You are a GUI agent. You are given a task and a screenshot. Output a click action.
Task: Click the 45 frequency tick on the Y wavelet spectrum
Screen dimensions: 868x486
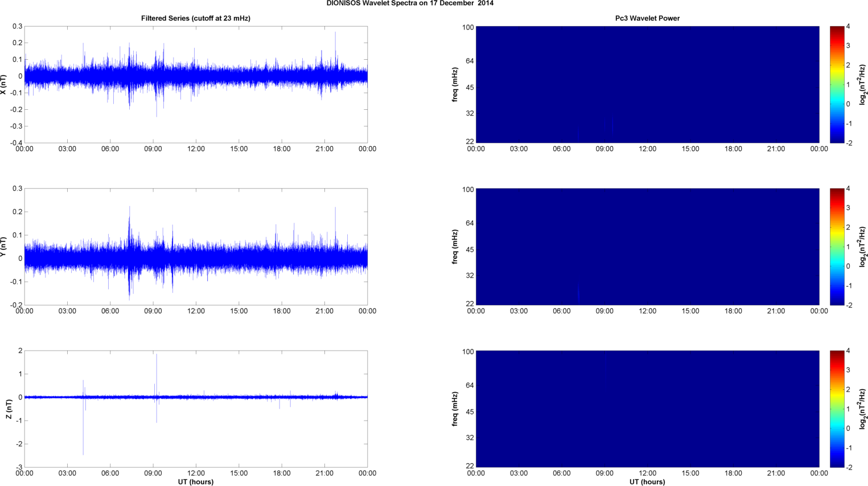470,250
